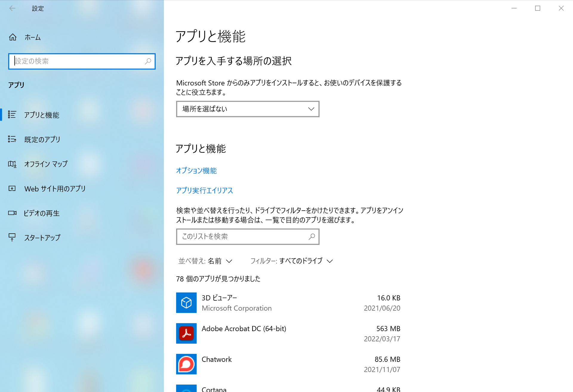The height and width of the screenshot is (392, 573).
Task: Focus the このリストを検索 field
Action: click(242, 237)
